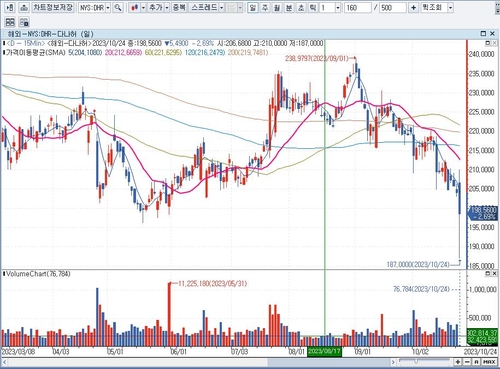This screenshot has height=369, width=500.
Task: Click the 238.9797(2023/09/01) high price label
Action: point(317,59)
